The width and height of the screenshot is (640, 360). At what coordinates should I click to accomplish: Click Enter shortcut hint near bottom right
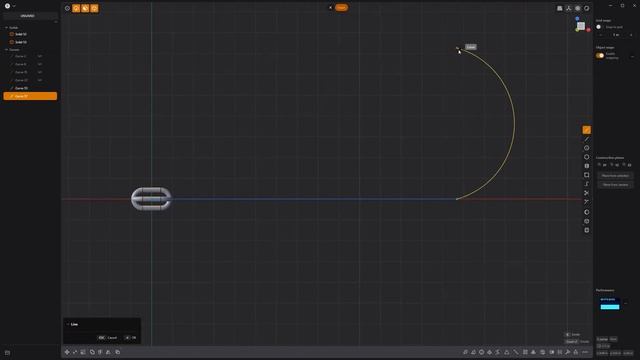[573, 334]
